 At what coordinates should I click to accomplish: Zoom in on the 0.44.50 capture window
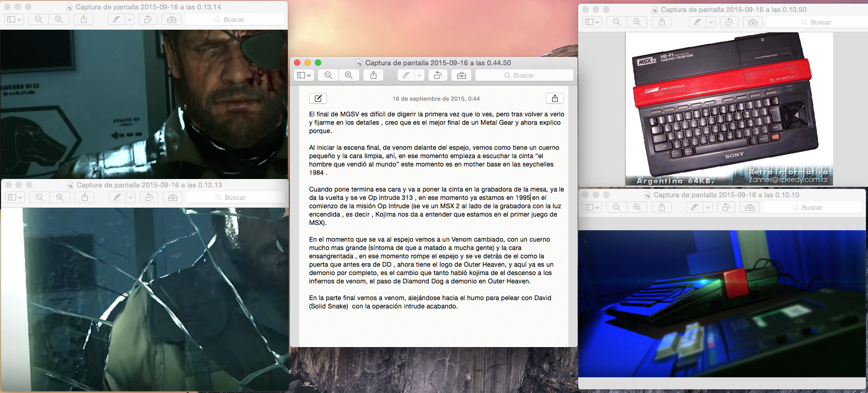(x=349, y=75)
